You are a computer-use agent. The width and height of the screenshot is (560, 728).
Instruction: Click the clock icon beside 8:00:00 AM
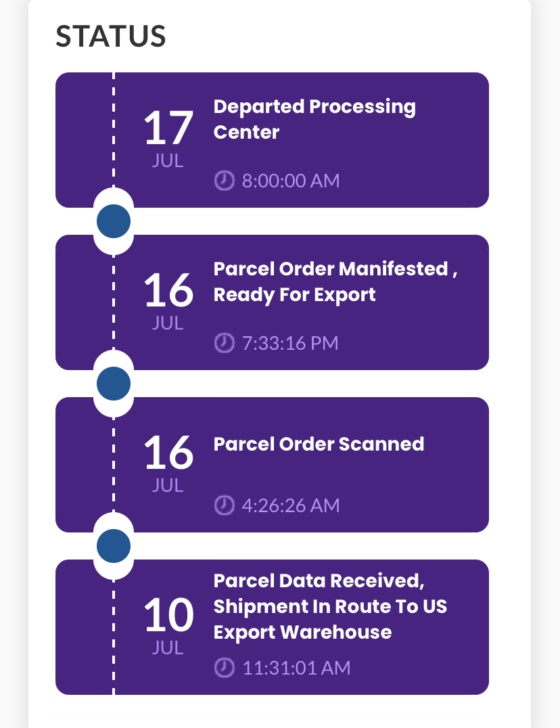224,180
